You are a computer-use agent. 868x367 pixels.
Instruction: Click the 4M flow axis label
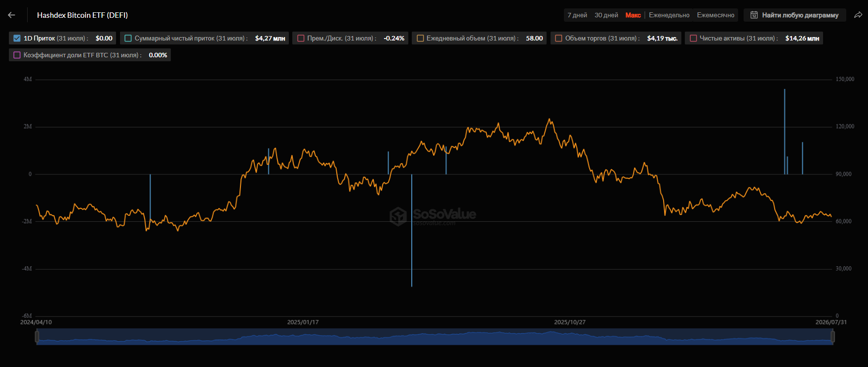coord(28,79)
